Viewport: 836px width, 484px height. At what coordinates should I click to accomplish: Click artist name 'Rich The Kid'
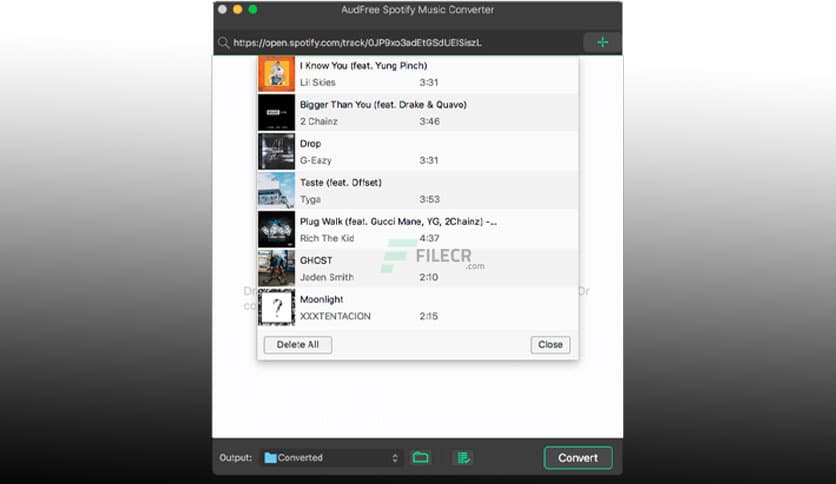(x=327, y=238)
